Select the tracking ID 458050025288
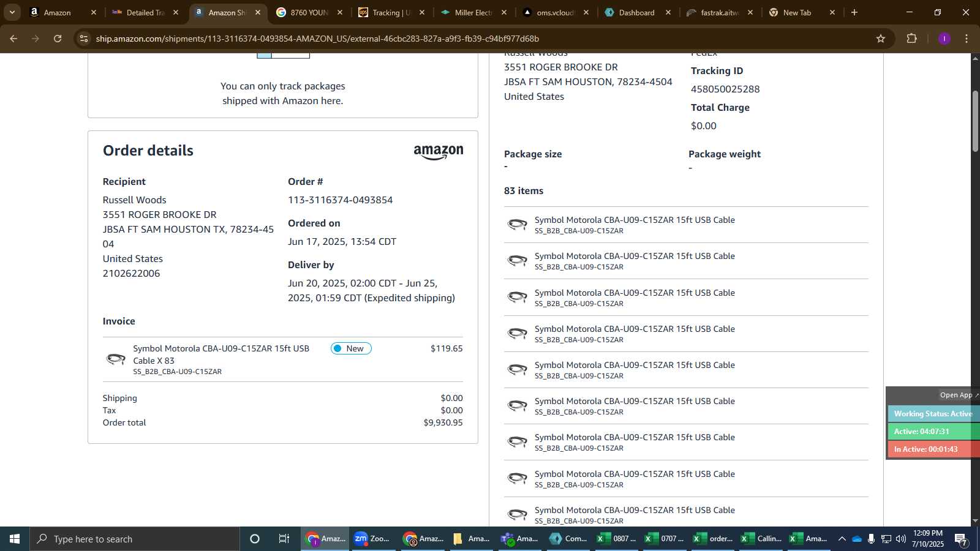980x551 pixels. (725, 89)
